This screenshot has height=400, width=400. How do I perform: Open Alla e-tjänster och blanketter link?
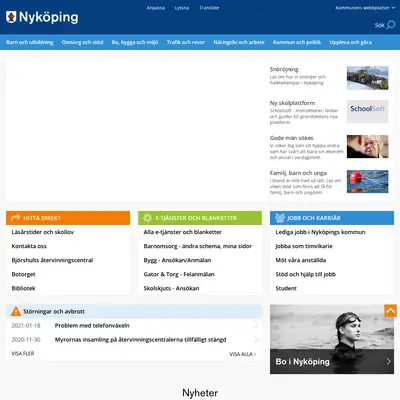pyautogui.click(x=183, y=232)
